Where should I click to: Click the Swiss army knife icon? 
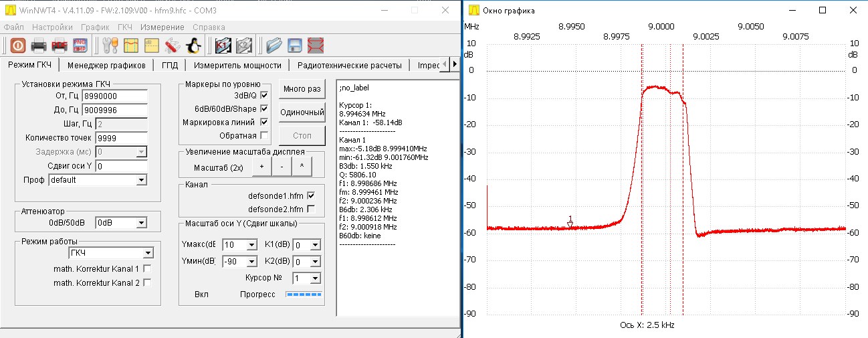point(172,46)
